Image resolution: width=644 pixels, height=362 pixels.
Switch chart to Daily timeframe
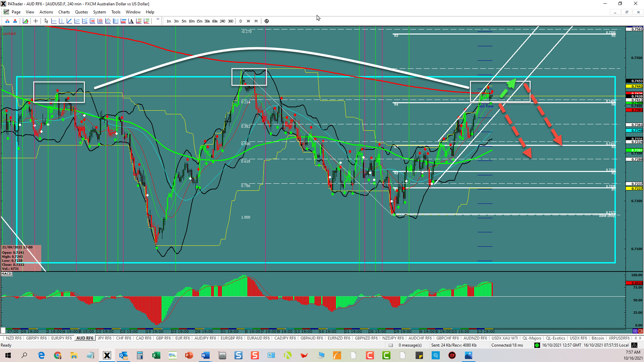coord(240,21)
